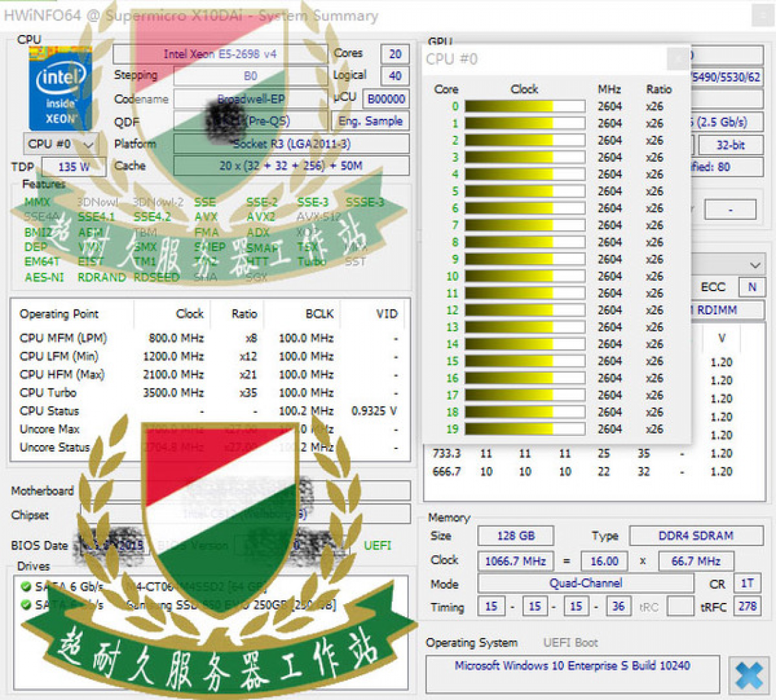Click the Socket R3 (LGA2011-3) platform field

(x=291, y=144)
